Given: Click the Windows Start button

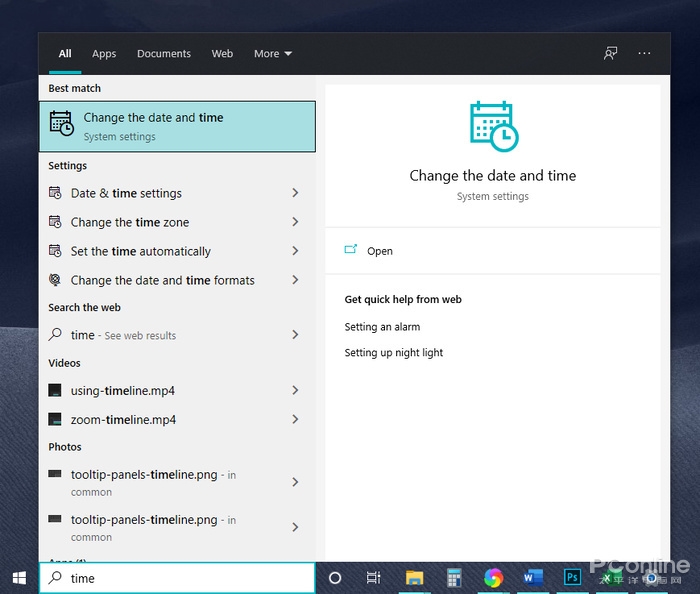Looking at the screenshot, I should click(x=19, y=578).
